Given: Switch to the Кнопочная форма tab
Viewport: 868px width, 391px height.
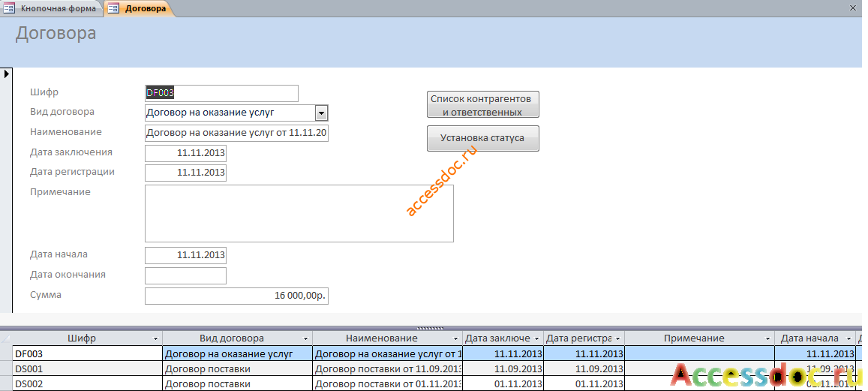Looking at the screenshot, I should click(x=52, y=8).
